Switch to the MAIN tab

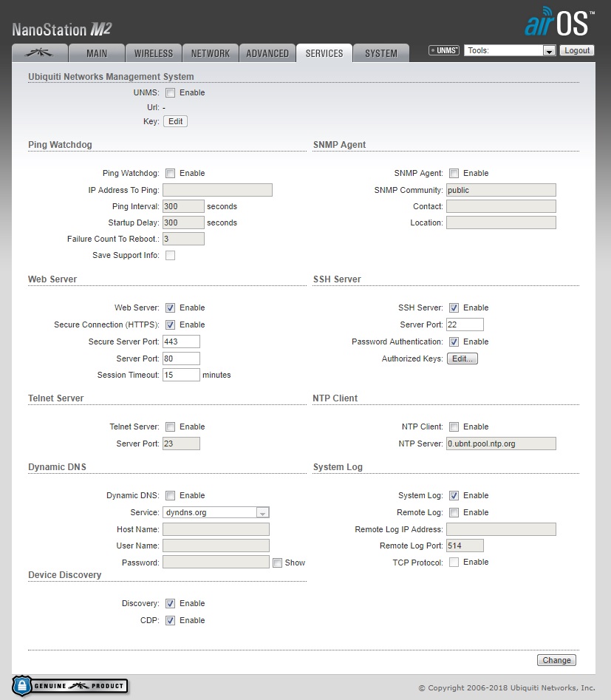coord(97,53)
